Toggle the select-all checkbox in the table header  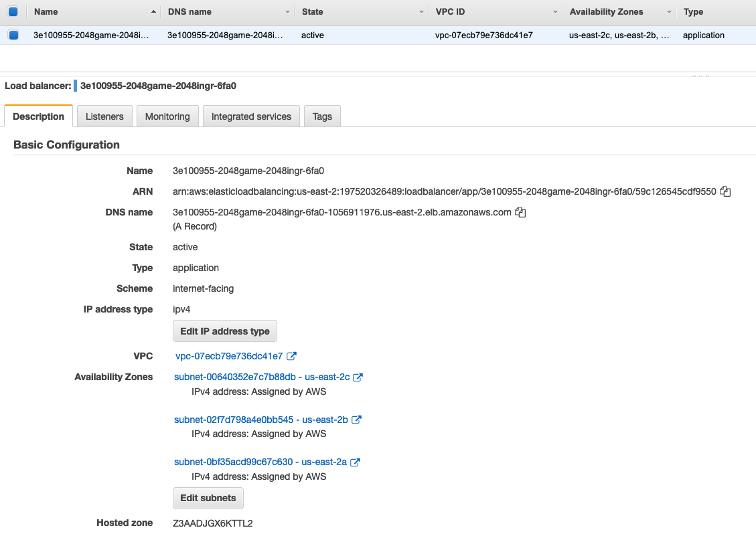(x=13, y=11)
